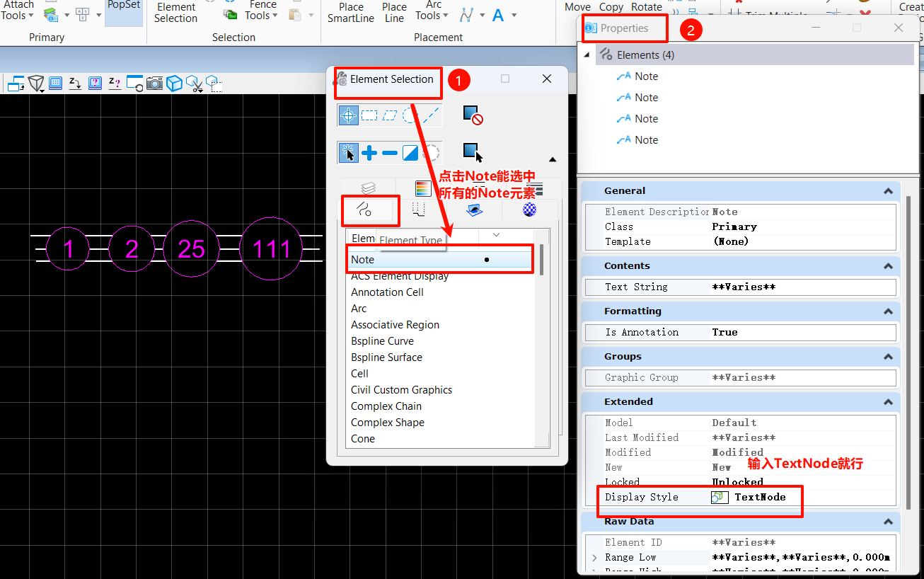This screenshot has height=579, width=924.
Task: Click the Subtract mode minus icon
Action: tap(390, 153)
